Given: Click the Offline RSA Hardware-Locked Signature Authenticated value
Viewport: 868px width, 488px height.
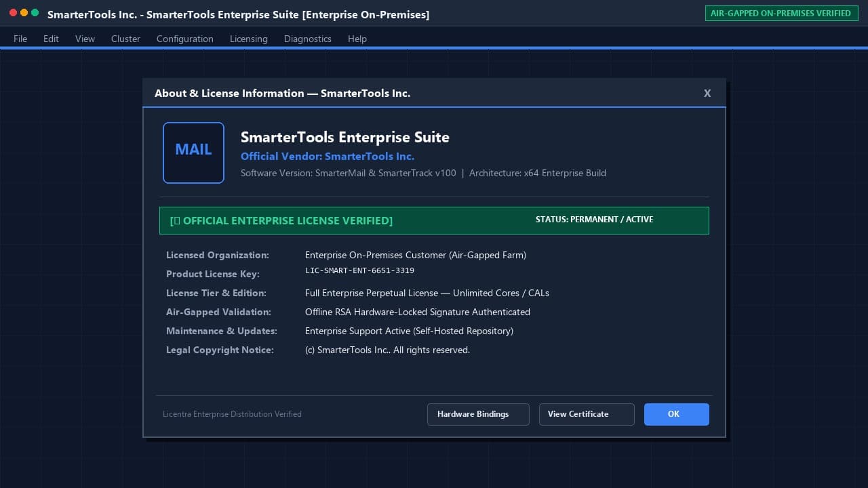Looking at the screenshot, I should (x=418, y=312).
